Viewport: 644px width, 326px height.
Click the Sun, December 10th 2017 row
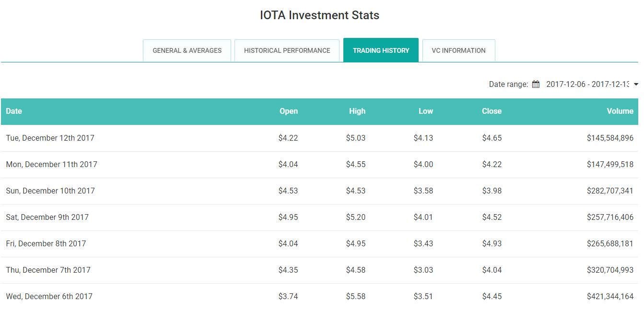coord(50,191)
